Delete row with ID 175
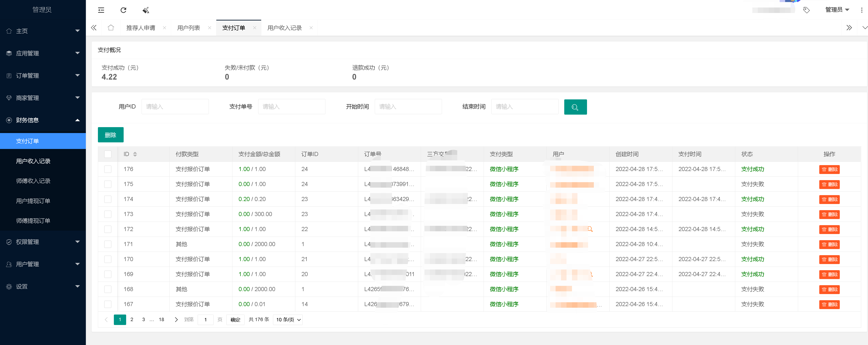The height and width of the screenshot is (345, 868). [x=829, y=184]
